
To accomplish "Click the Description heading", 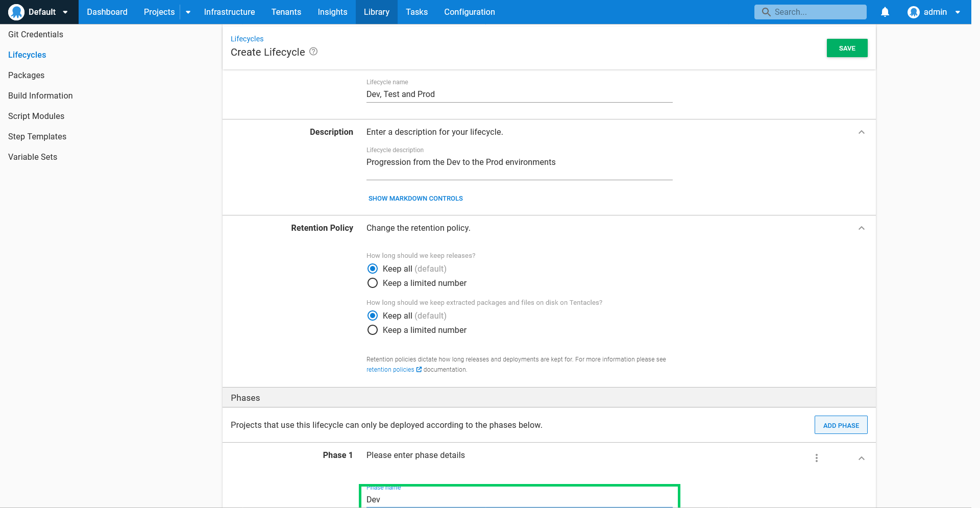I will point(331,132).
